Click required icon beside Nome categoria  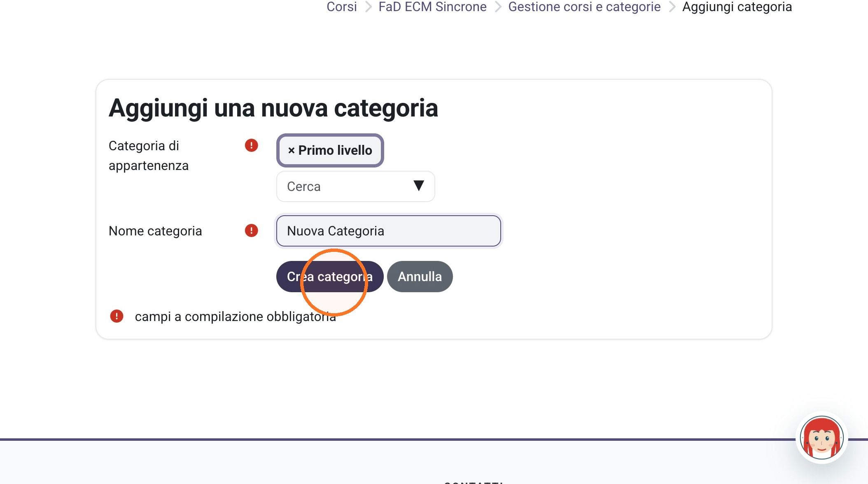[251, 230]
